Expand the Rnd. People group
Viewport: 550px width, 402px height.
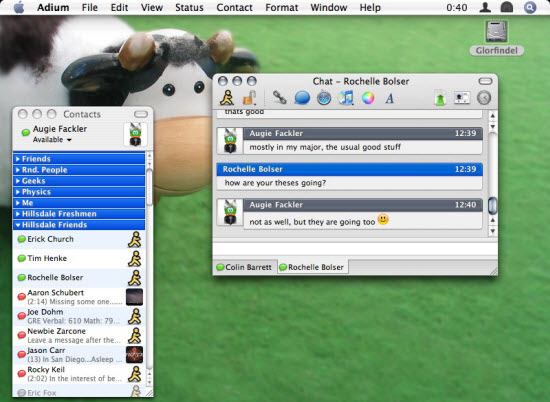(x=79, y=170)
